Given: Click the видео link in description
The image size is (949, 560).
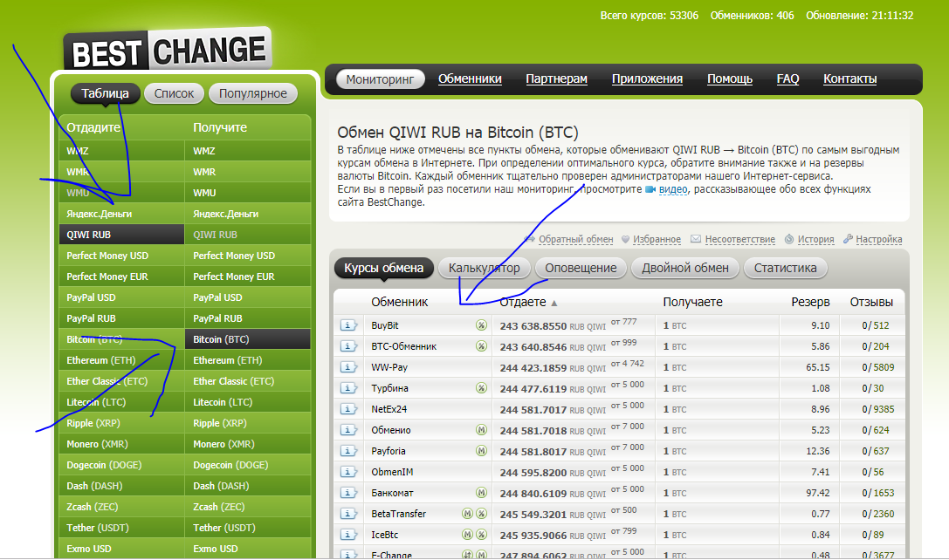Looking at the screenshot, I should (x=673, y=189).
